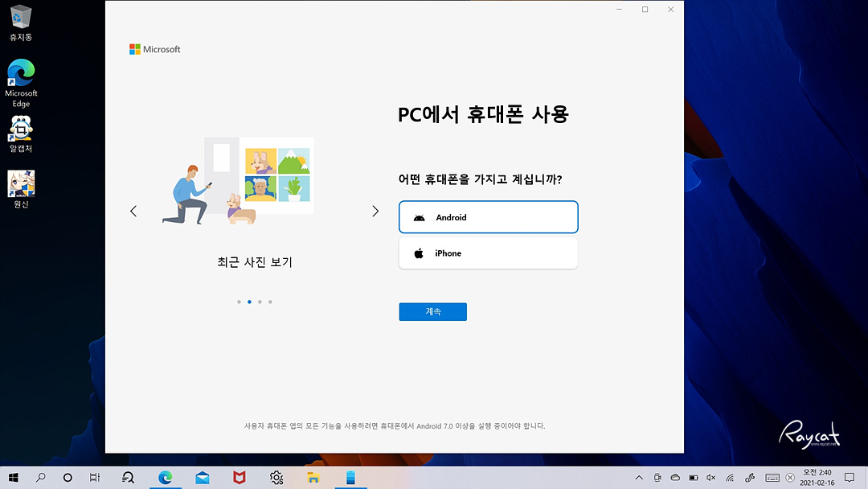This screenshot has width=868, height=489.
Task: Click the muted volume tray icon
Action: [x=711, y=478]
